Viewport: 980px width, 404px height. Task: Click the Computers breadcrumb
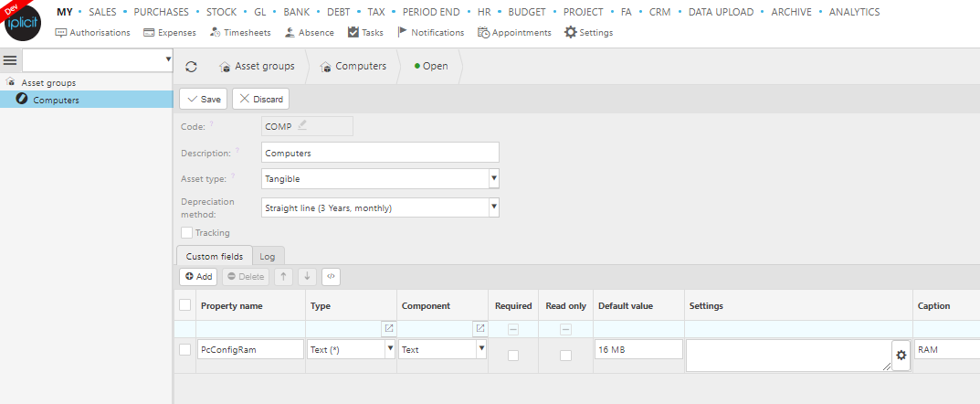click(353, 66)
